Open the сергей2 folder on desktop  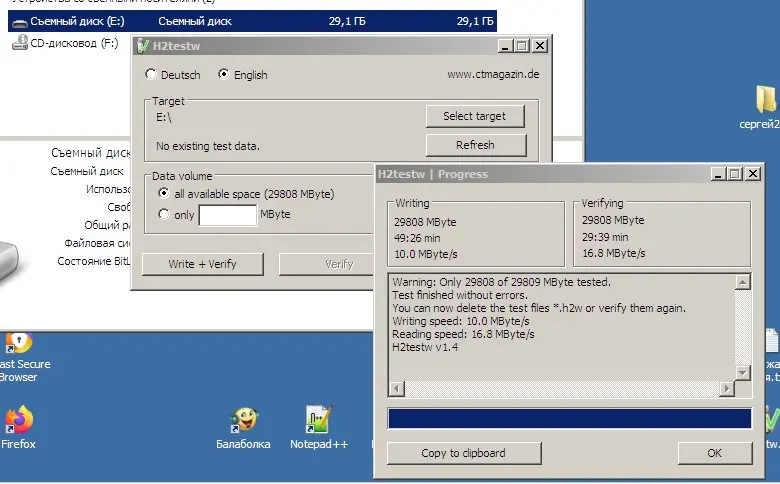tap(766, 98)
